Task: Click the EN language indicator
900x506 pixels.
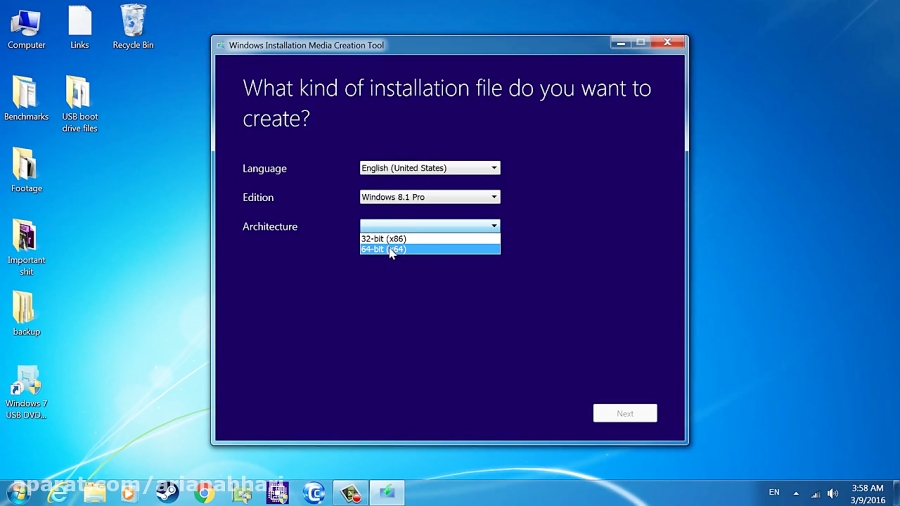Action: coord(774,492)
